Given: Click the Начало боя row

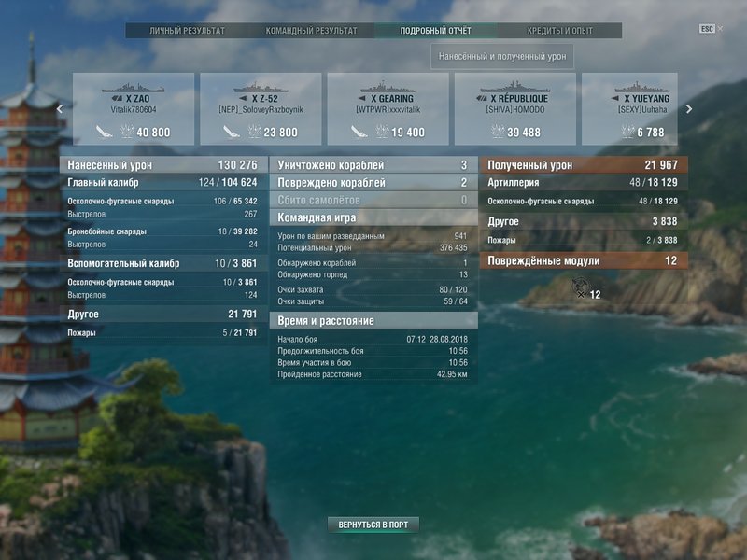Looking at the screenshot, I should pyautogui.click(x=373, y=339).
